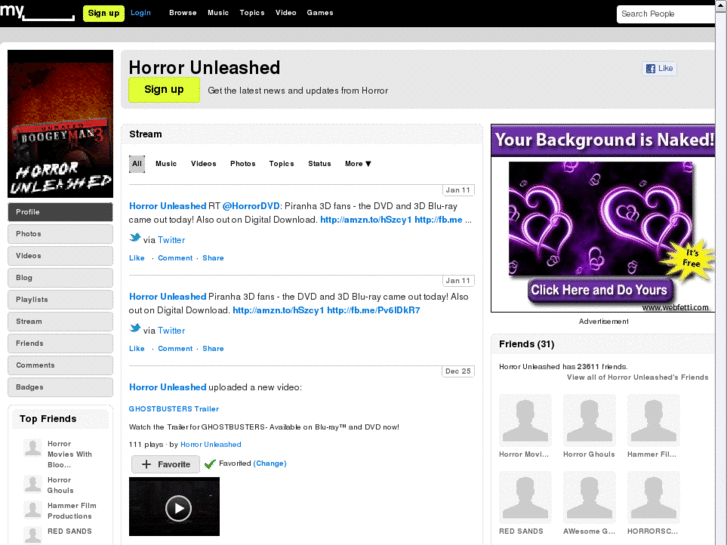Open http://fb.me/Pv6lDkR7 link
Viewport: 727px width, 545px height.
point(374,310)
